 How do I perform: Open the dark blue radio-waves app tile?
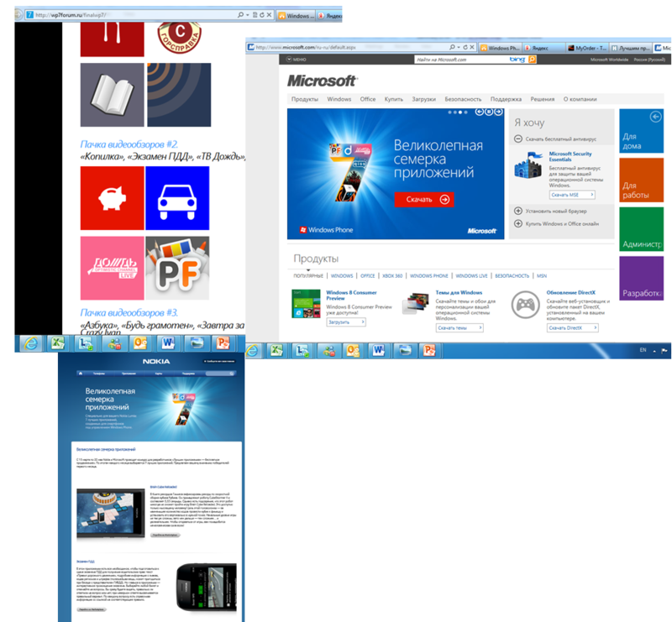click(x=179, y=95)
